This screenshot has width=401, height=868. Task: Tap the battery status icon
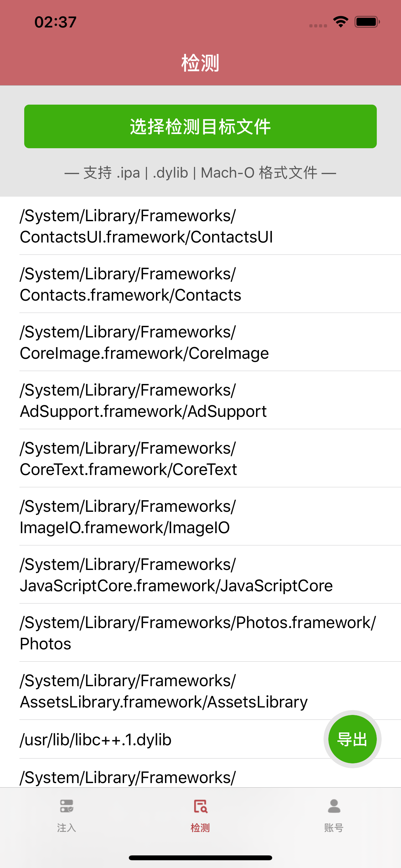point(367,22)
